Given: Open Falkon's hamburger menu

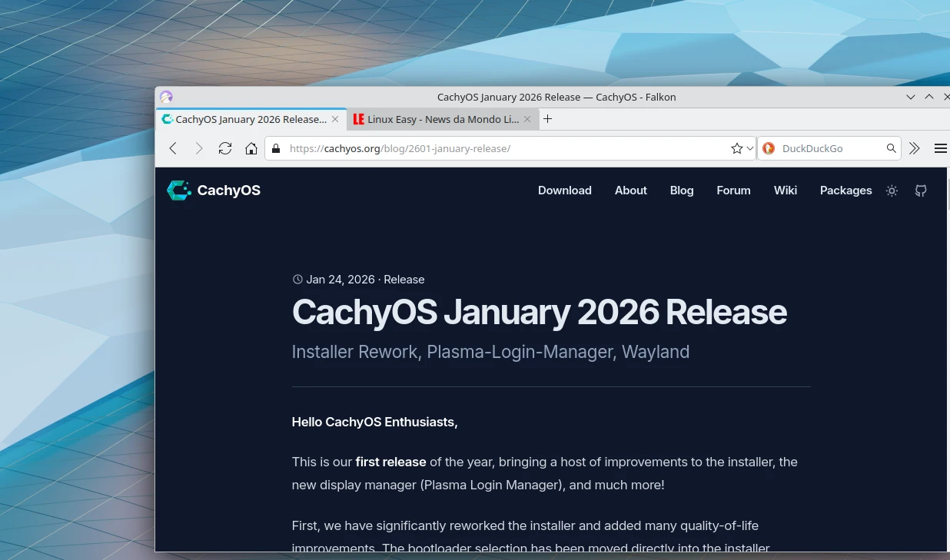Looking at the screenshot, I should point(941,148).
